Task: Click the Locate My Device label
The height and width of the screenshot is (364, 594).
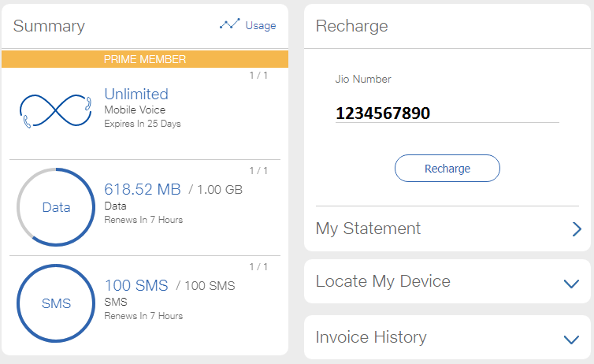Action: (x=383, y=281)
